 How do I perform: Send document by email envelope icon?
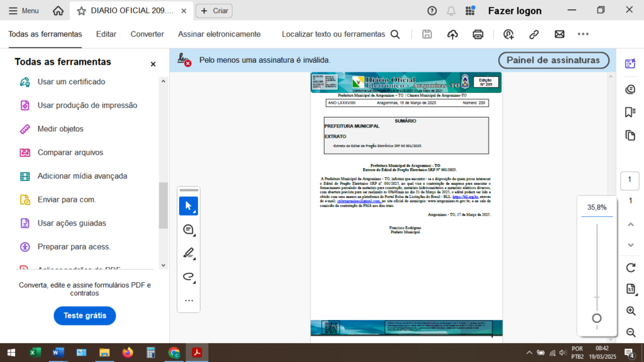(x=559, y=35)
